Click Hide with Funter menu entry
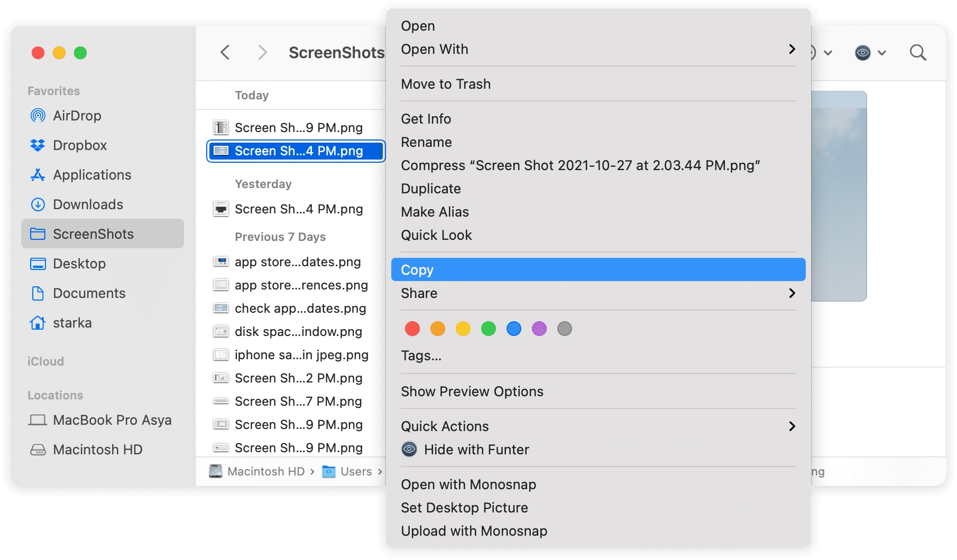The width and height of the screenshot is (957, 560). (x=476, y=450)
